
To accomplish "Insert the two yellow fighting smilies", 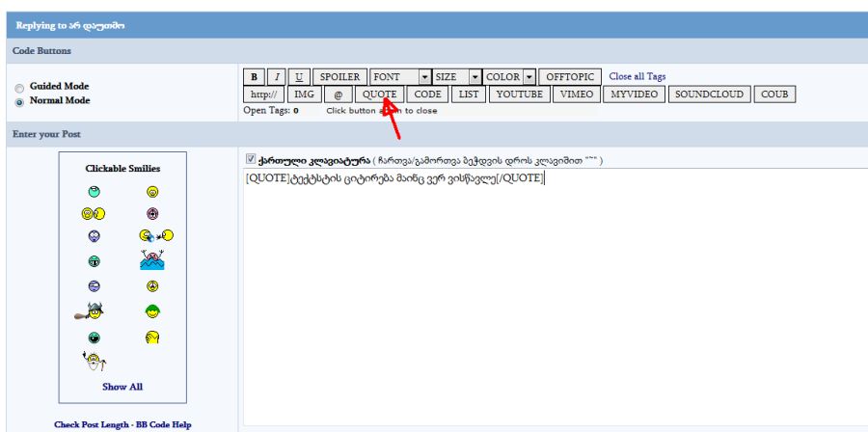I will [156, 236].
